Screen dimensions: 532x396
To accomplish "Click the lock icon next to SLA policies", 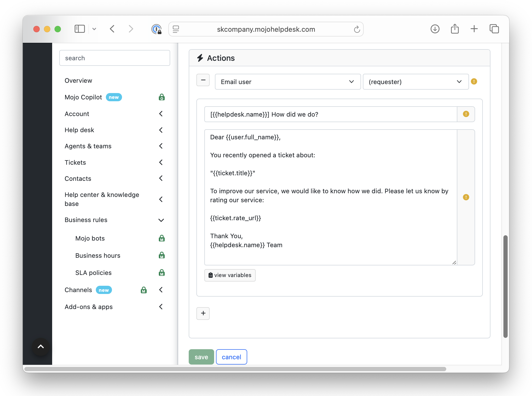I will click(x=161, y=273).
